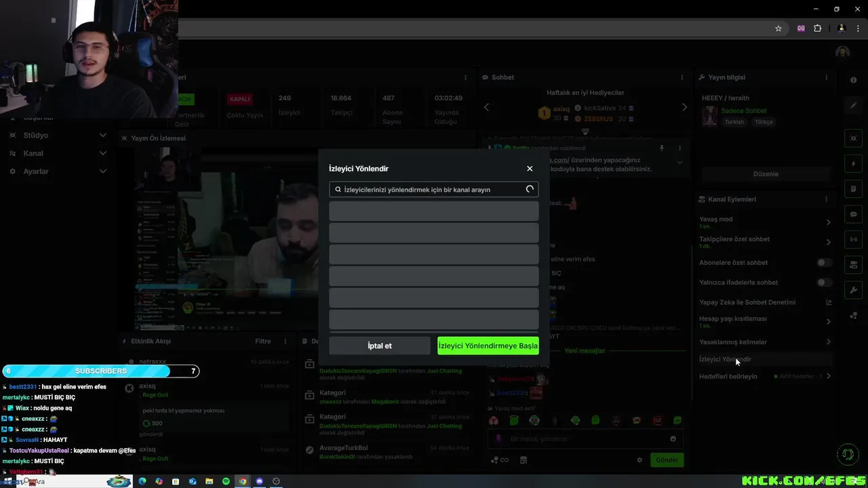Open Filtre in Etkinlik Akışı
868x488 pixels.
(263, 342)
